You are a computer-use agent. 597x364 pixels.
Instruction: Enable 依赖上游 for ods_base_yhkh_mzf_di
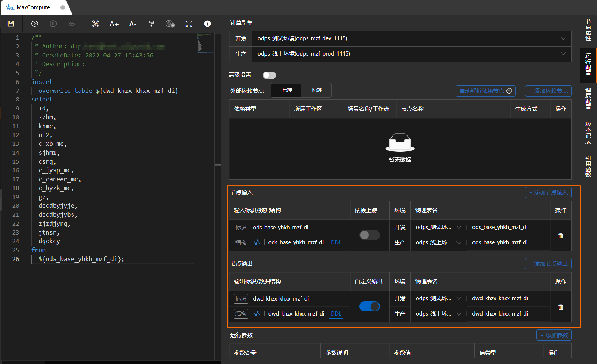point(369,235)
